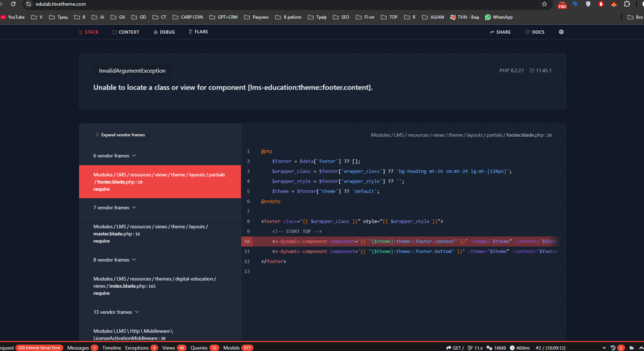Viewport: 644px width, 351px height.
Task: Expand the 6 vendor frames group
Action: click(160, 156)
